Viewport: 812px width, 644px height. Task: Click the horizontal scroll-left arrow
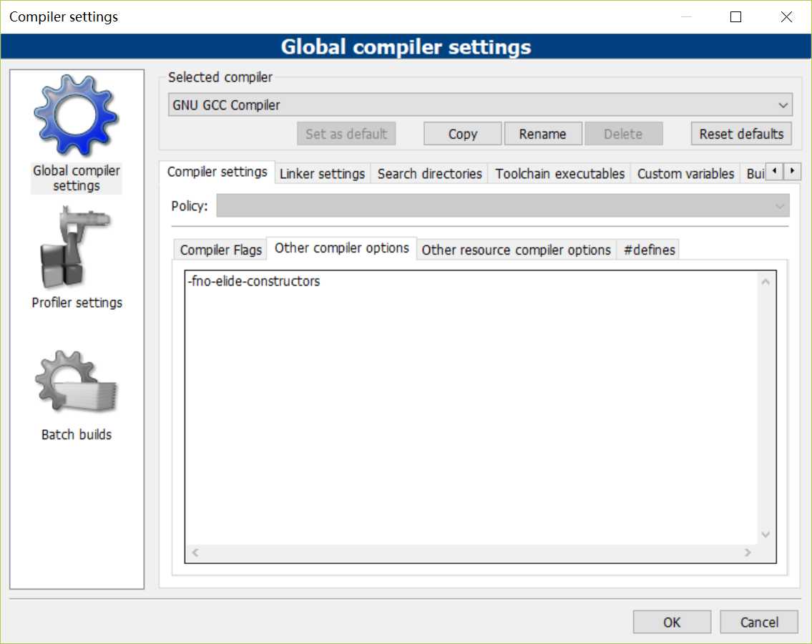click(195, 552)
